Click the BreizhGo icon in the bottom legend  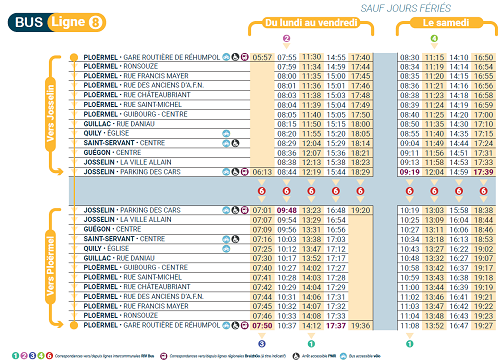coord(163,356)
